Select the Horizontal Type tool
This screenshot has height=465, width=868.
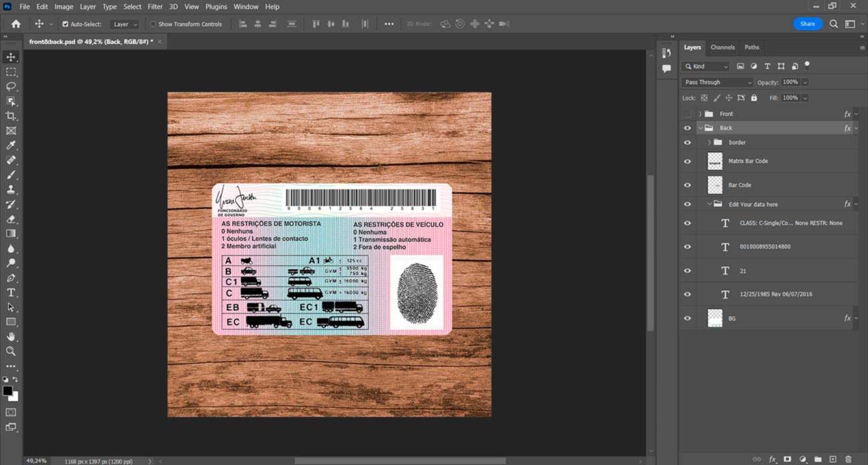pos(11,293)
